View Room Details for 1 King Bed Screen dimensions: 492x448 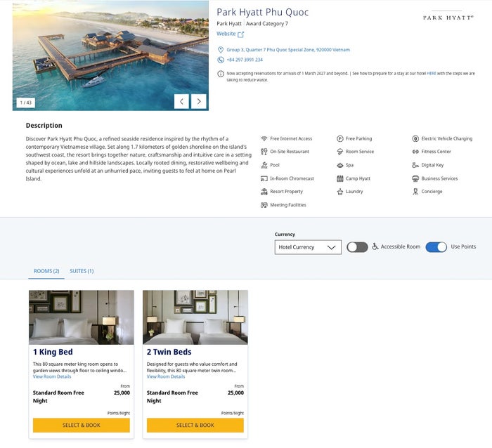pos(52,376)
